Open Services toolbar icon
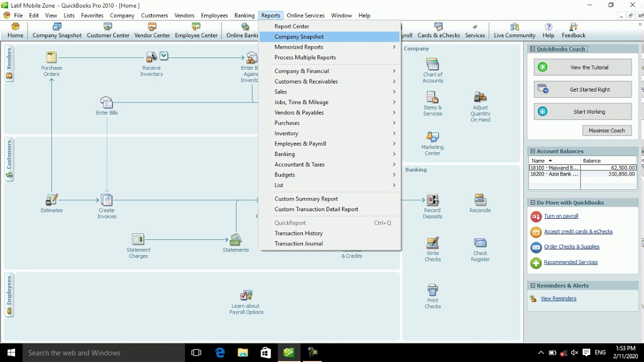Image resolution: width=644 pixels, height=362 pixels. [x=475, y=30]
